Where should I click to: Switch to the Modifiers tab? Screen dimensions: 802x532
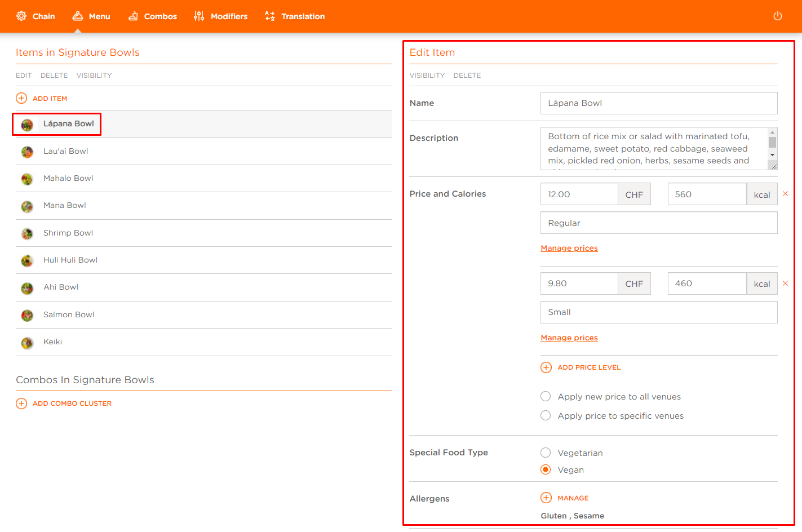[220, 16]
